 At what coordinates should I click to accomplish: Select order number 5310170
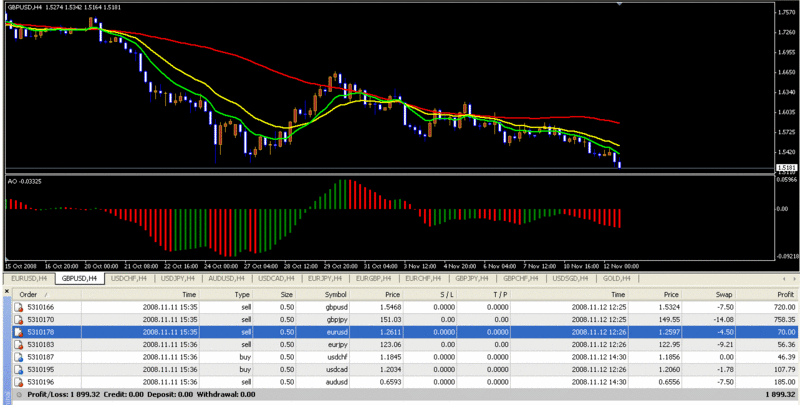[41, 320]
